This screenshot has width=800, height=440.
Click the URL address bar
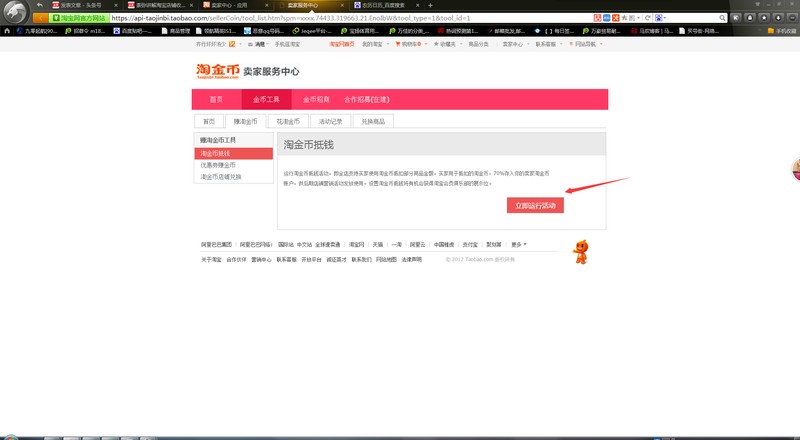[352, 18]
